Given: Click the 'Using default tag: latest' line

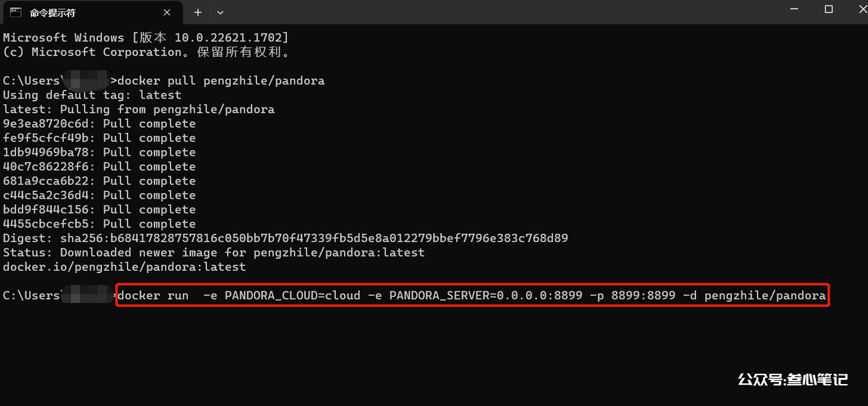Looking at the screenshot, I should coord(92,95).
